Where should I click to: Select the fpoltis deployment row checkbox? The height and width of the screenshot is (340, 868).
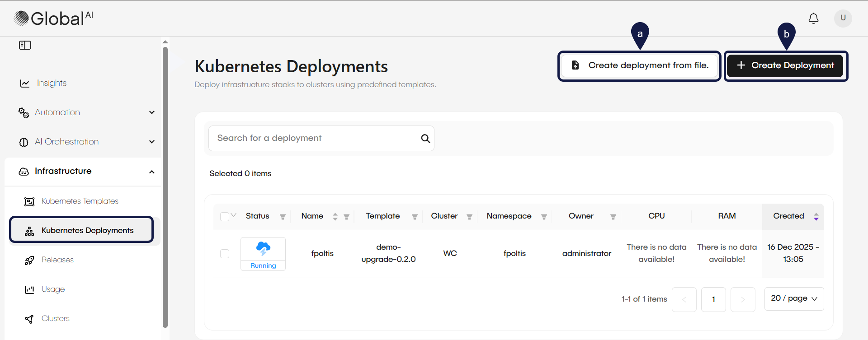(225, 254)
